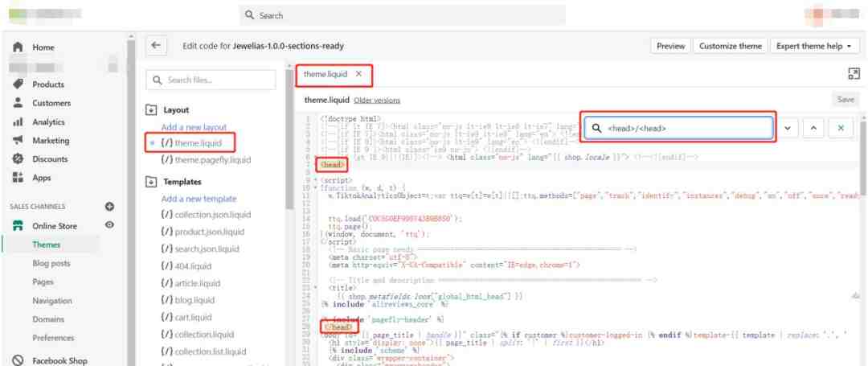The width and height of the screenshot is (868, 366).
Task: Open product.json.liquid template
Action: [202, 232]
